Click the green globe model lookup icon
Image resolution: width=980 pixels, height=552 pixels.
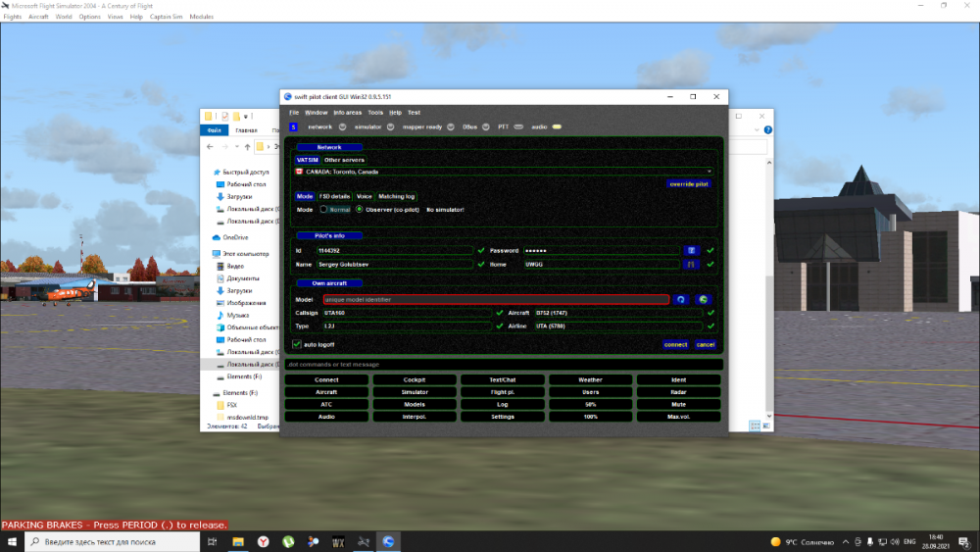click(x=703, y=299)
